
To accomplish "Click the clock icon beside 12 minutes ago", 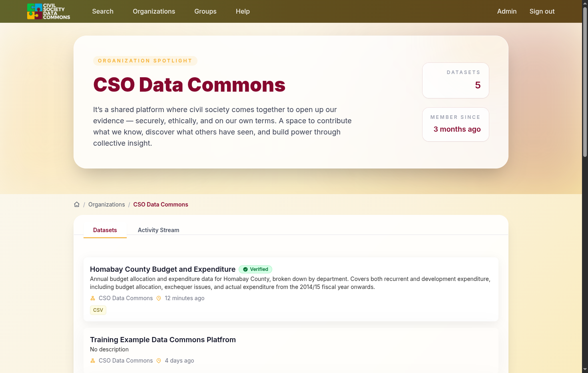I will (x=159, y=298).
